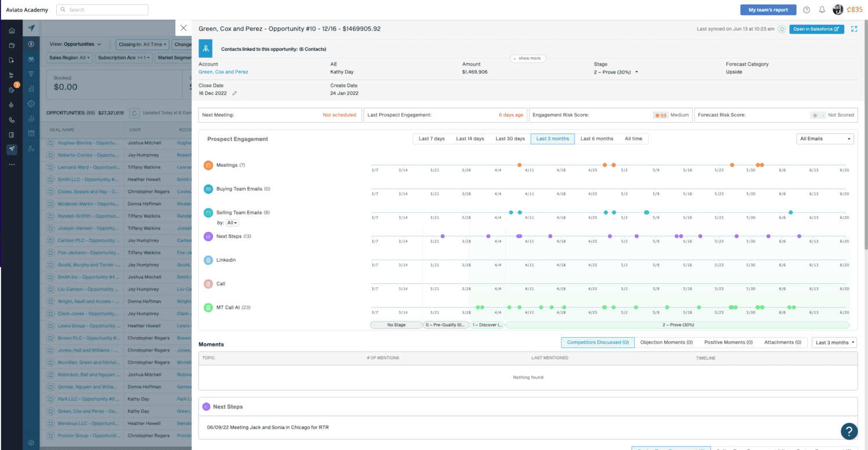
Task: Open the Stage dropdown
Action: (616, 72)
